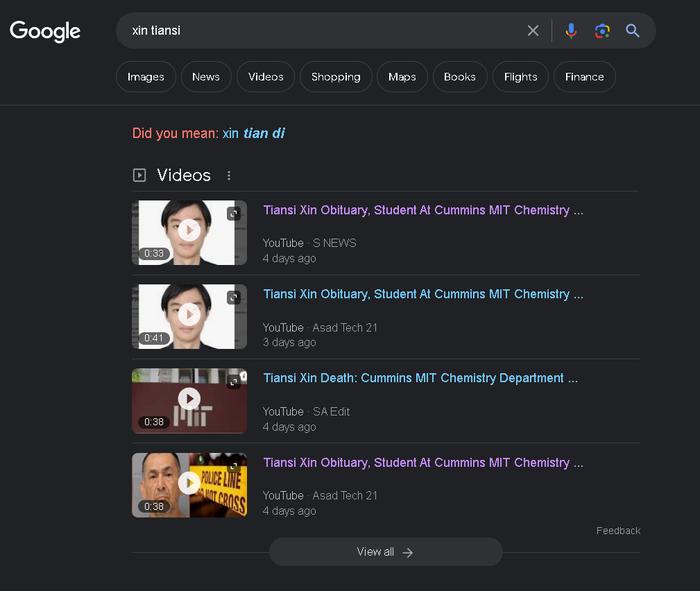
Task: Expand preview icon on SA Edit thumbnail
Action: pyautogui.click(x=234, y=382)
